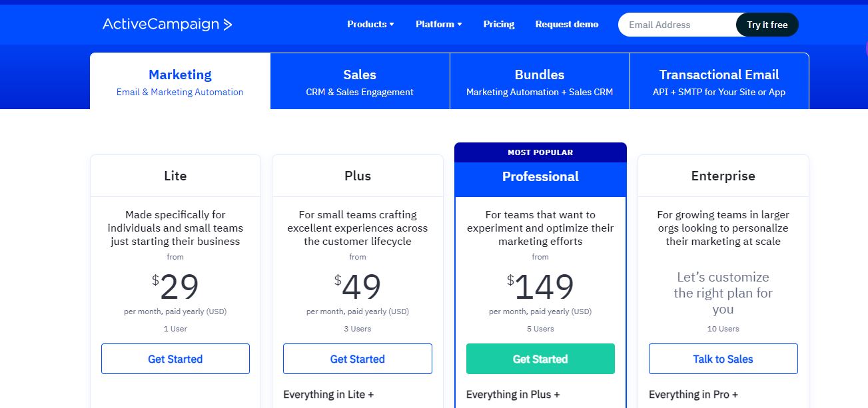The width and height of the screenshot is (868, 408).
Task: Go to the Pricing page link
Action: pyautogui.click(x=499, y=24)
